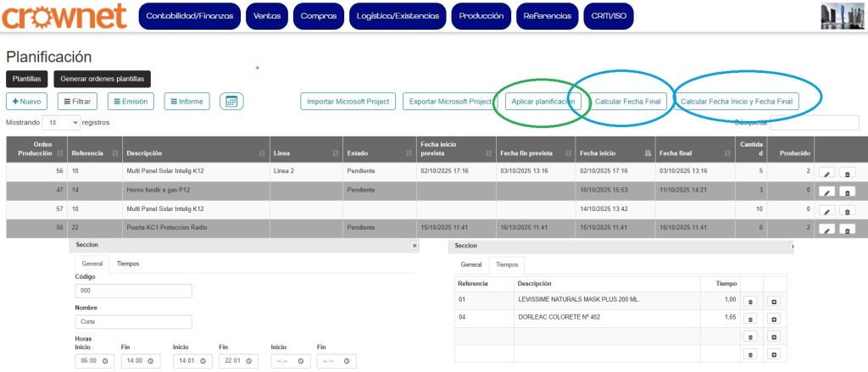Open the Contabilidad/Finanzas menu
Screen dimensions: 868x372
pyautogui.click(x=189, y=16)
